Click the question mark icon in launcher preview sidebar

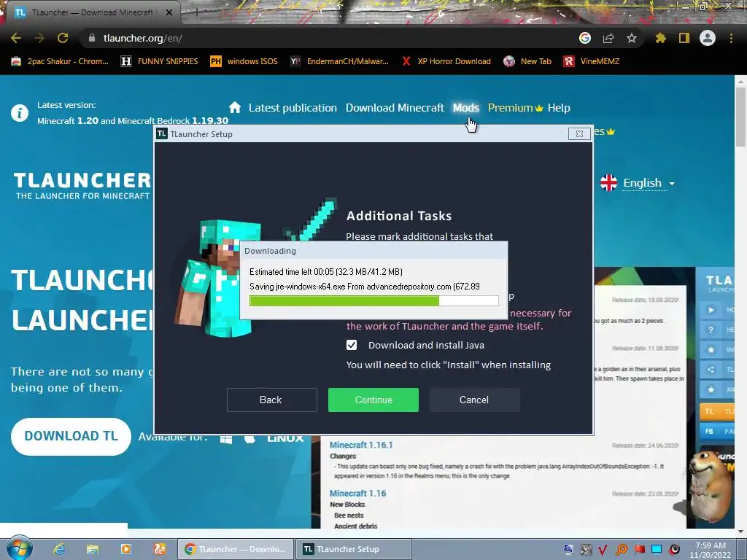711,330
